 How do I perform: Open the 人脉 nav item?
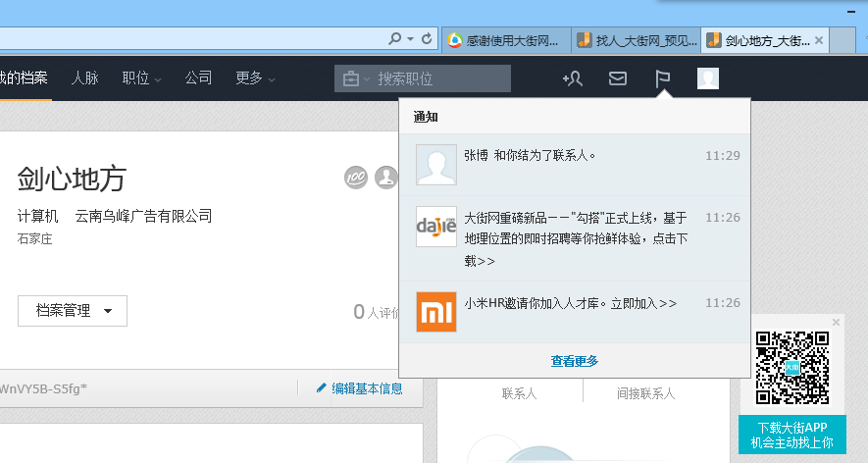click(84, 78)
